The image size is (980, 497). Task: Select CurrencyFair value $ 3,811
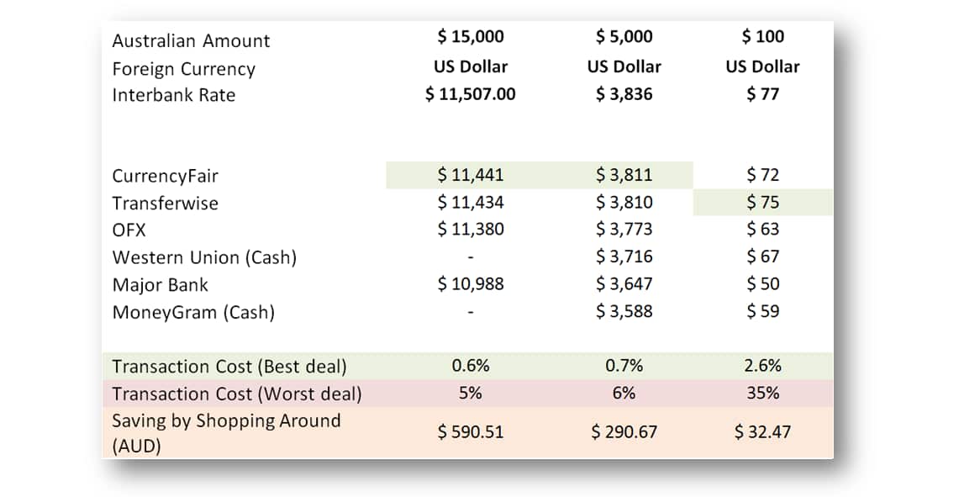[x=624, y=175]
